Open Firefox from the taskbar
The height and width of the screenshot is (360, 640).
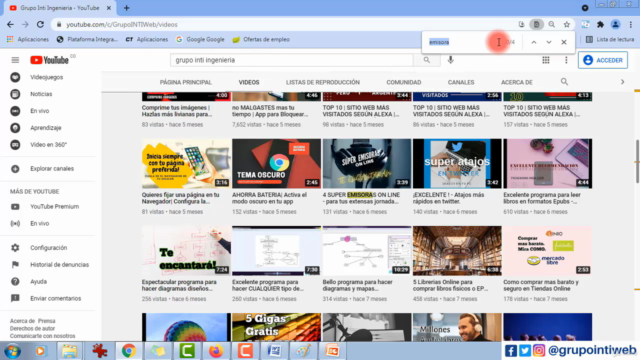216,351
